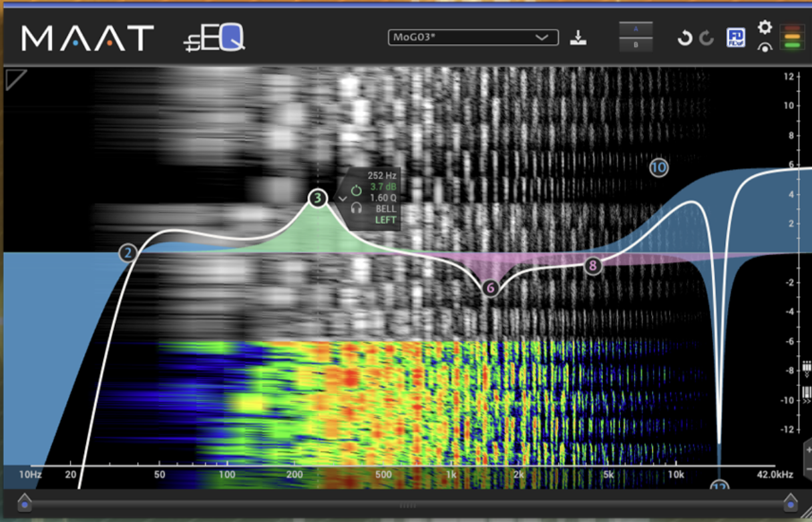Click the LEFT channel assignment label
Screen dimensions: 812x522
[385, 220]
